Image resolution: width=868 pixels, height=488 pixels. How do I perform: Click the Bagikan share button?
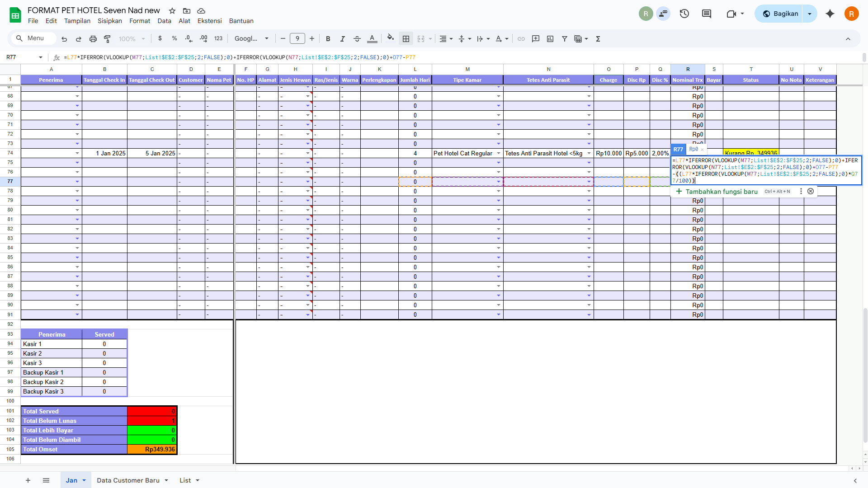pyautogui.click(x=779, y=14)
